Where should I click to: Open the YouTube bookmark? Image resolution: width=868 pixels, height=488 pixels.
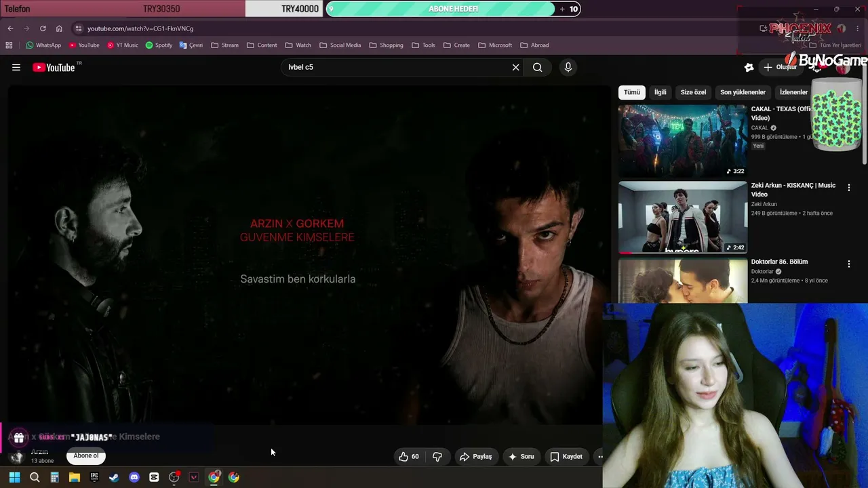pos(84,45)
